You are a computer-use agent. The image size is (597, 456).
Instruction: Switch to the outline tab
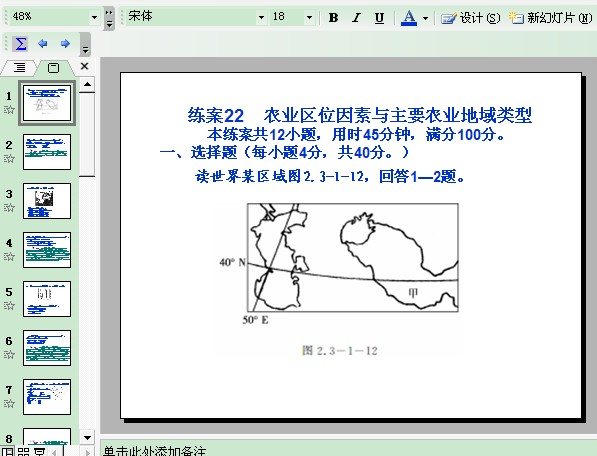20,68
